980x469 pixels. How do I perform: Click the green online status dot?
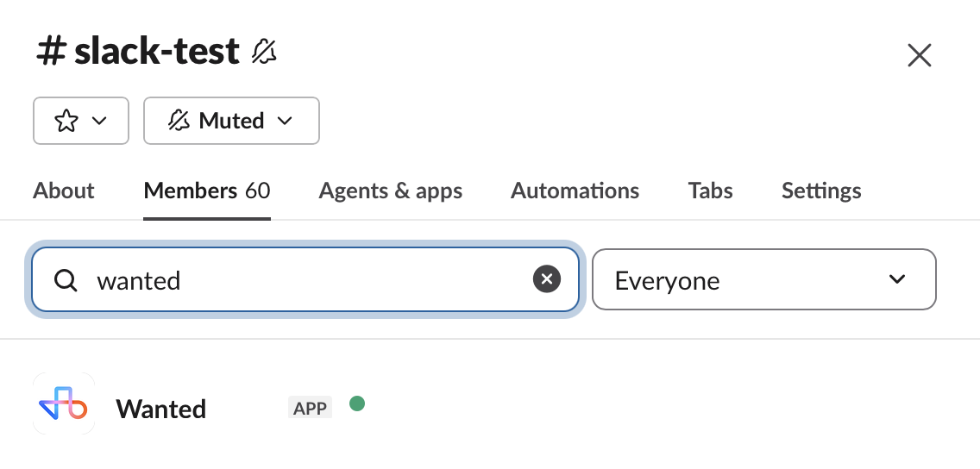click(357, 403)
